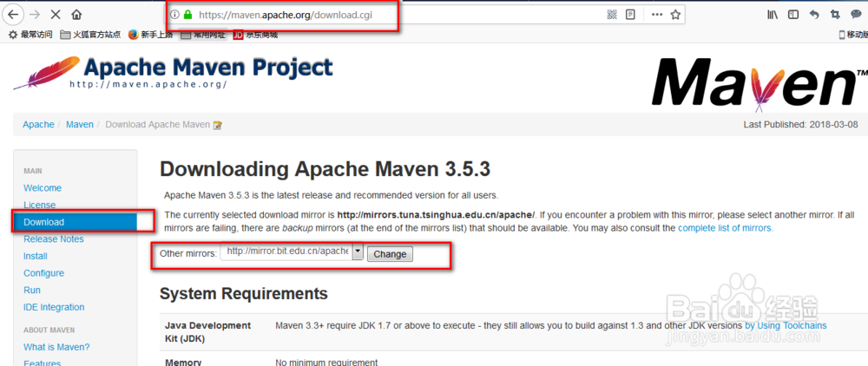Click the System Requirements heading
Image resolution: width=868 pixels, height=366 pixels.
click(244, 293)
